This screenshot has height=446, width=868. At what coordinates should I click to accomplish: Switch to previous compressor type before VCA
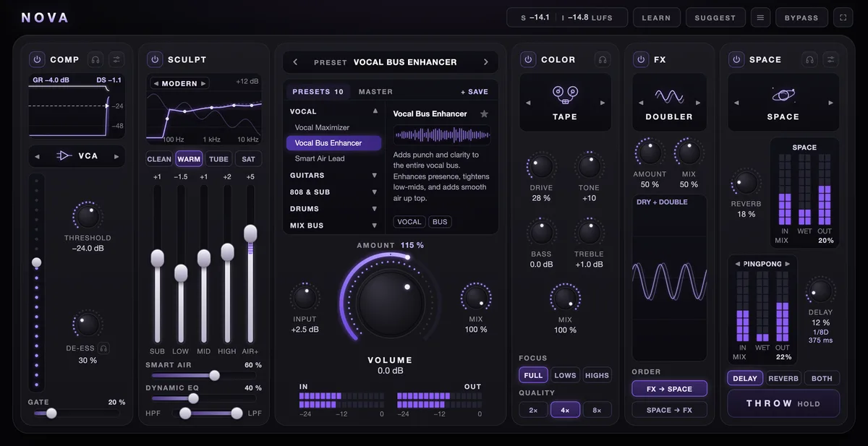[37, 156]
